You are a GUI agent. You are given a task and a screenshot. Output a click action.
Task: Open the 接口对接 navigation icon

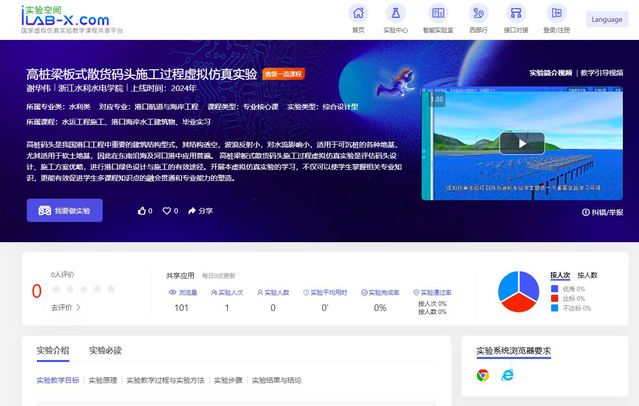pos(516,13)
